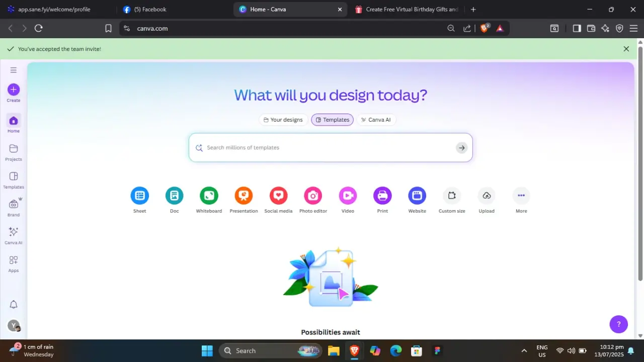The height and width of the screenshot is (362, 644).
Task: Select the Print design category
Action: 382,200
